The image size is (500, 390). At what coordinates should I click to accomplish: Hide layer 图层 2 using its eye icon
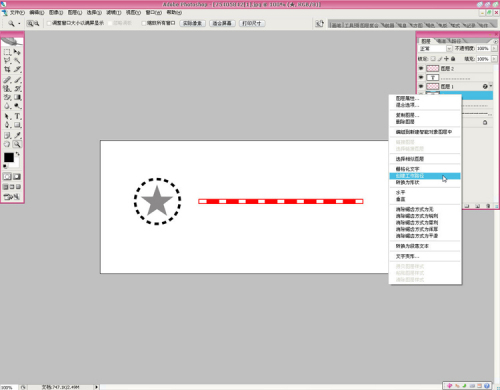[x=421, y=68]
